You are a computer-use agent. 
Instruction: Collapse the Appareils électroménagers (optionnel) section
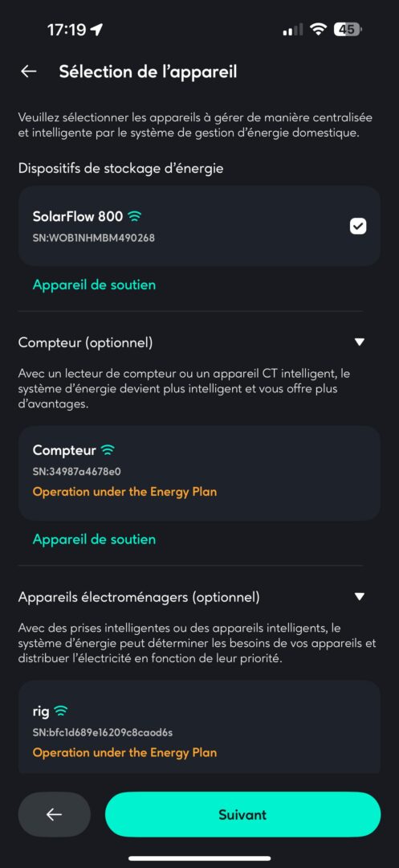pyautogui.click(x=359, y=596)
